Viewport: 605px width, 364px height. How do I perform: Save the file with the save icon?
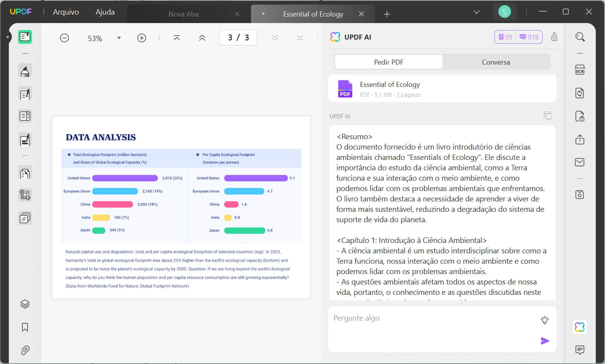[580, 194]
